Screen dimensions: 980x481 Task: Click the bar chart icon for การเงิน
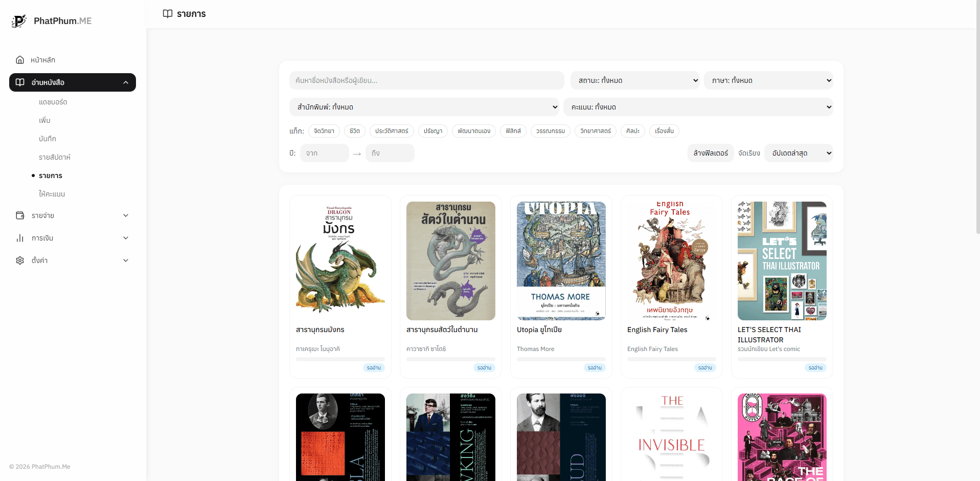tap(20, 238)
